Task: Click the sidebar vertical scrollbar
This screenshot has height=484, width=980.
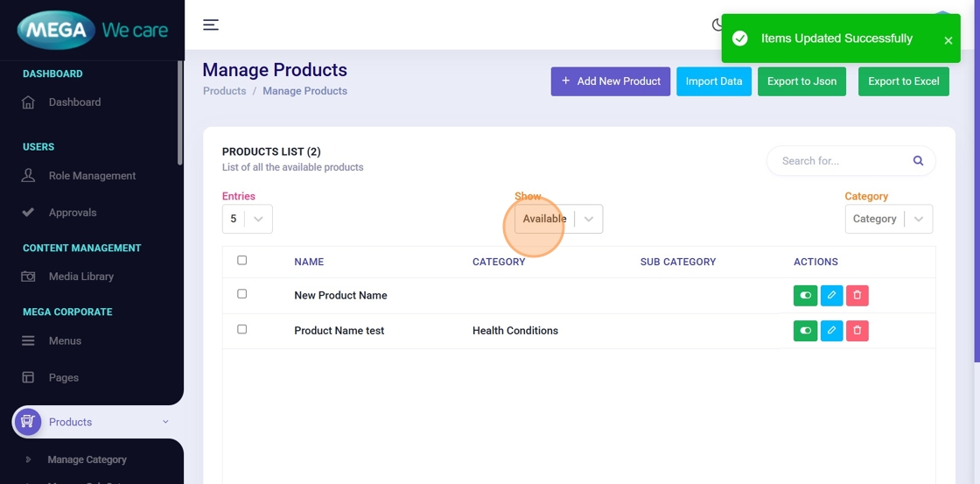Action: [180, 114]
